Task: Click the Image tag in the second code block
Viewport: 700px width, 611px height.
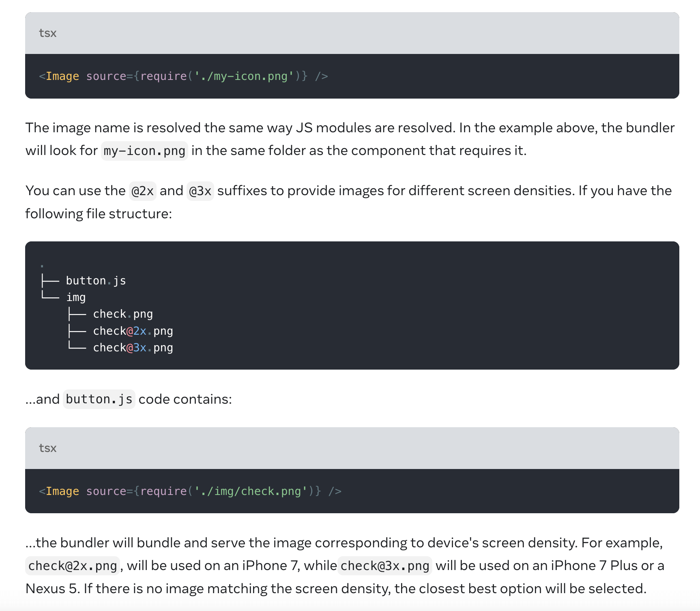Action: pyautogui.click(x=62, y=491)
